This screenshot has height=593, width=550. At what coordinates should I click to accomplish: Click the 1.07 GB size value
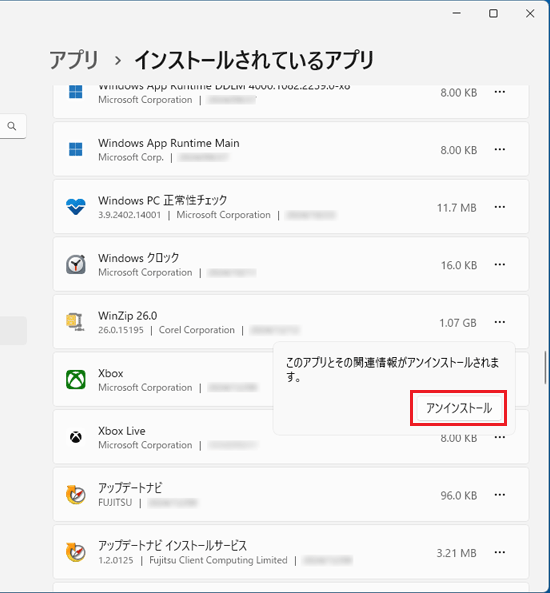coord(458,323)
